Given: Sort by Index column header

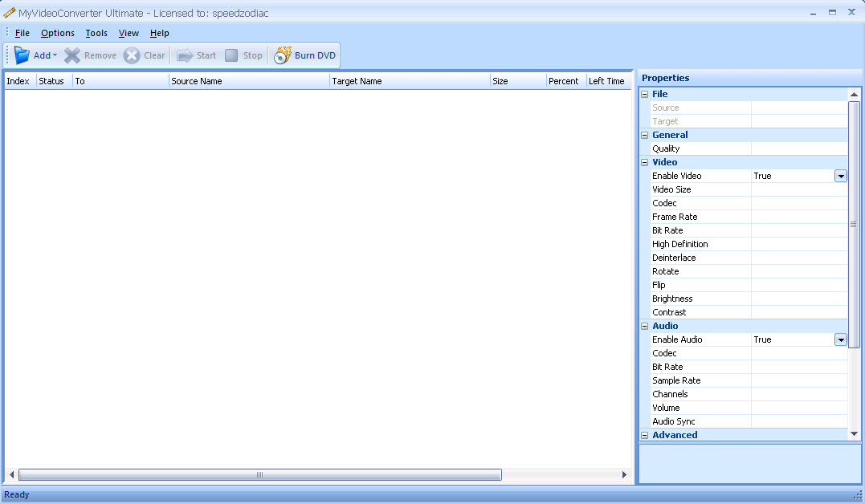Looking at the screenshot, I should pos(20,81).
